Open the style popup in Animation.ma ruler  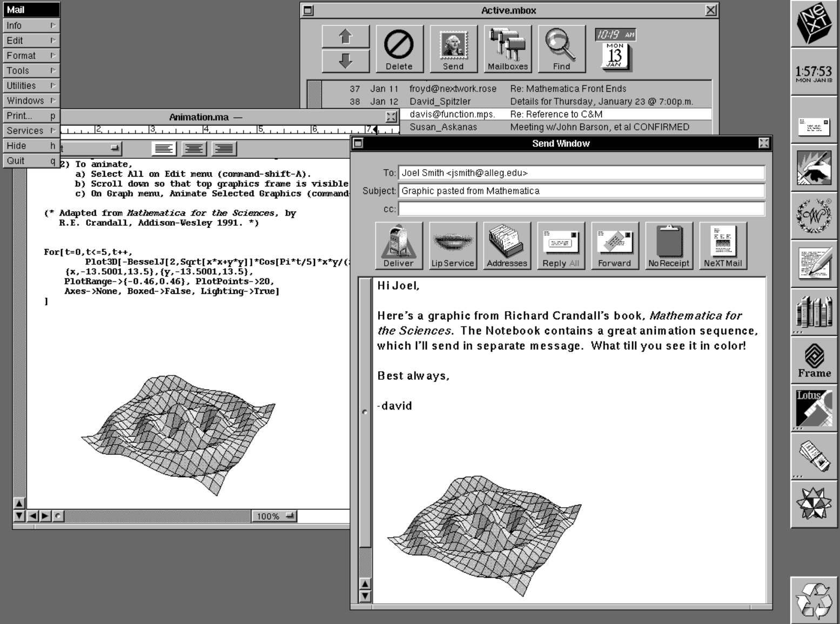pyautogui.click(x=91, y=148)
